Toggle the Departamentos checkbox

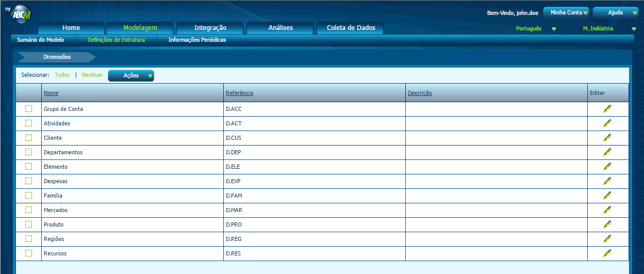[29, 152]
